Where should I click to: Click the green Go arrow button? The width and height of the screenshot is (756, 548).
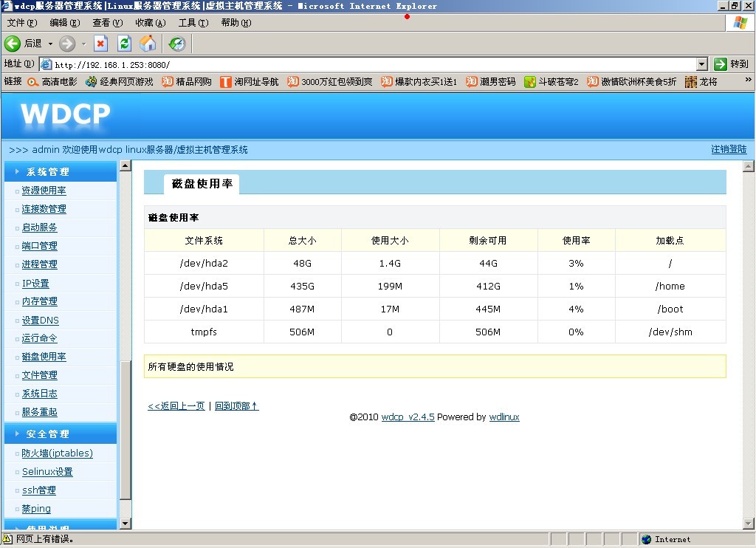tap(721, 64)
